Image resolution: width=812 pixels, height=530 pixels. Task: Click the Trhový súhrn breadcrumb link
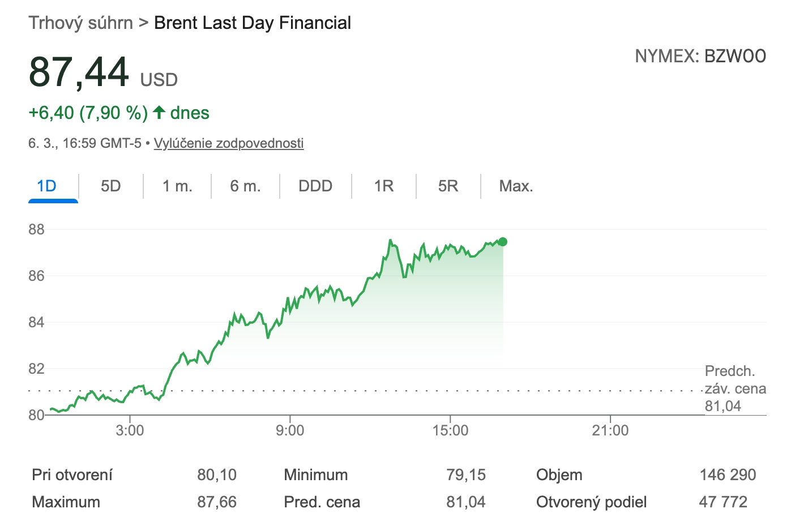[x=80, y=23]
